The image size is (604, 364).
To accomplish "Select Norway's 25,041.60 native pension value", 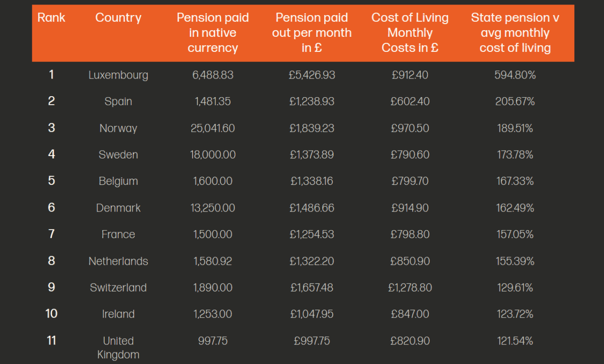I will [212, 128].
